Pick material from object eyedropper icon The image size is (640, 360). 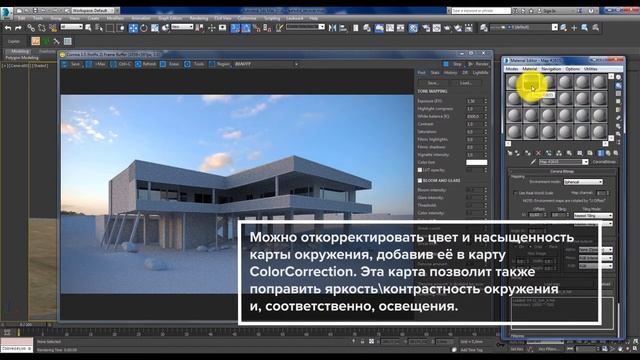click(533, 162)
